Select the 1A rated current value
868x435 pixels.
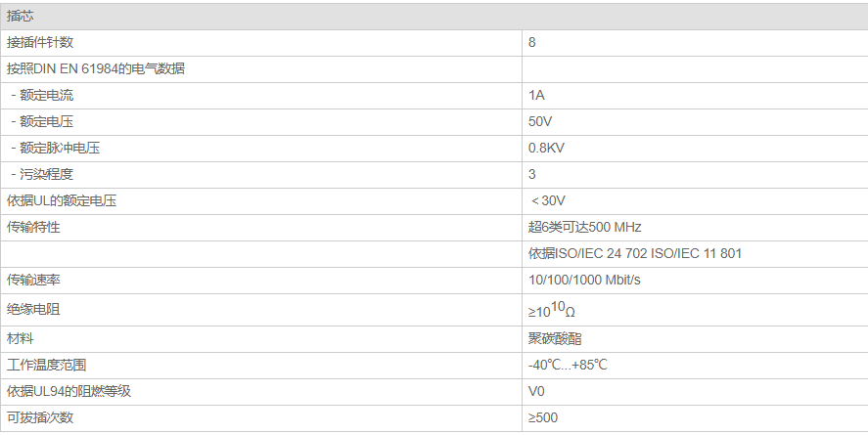536,95
